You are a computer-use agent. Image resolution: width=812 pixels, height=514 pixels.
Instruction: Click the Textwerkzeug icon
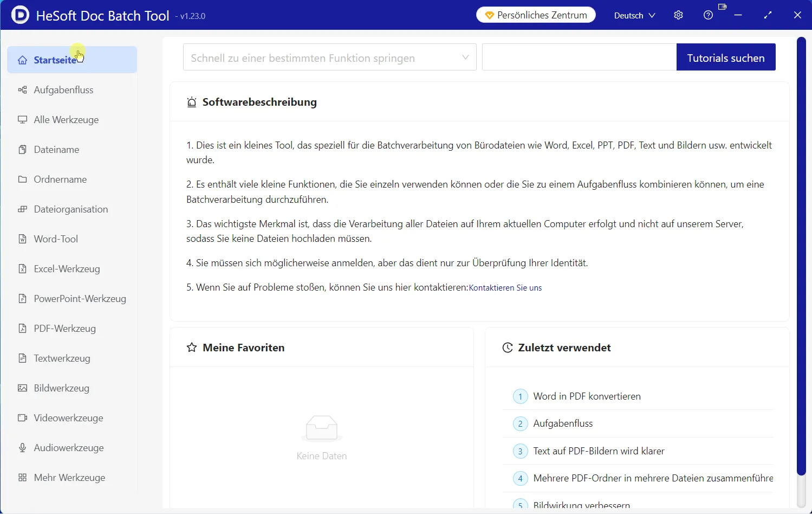click(x=22, y=358)
